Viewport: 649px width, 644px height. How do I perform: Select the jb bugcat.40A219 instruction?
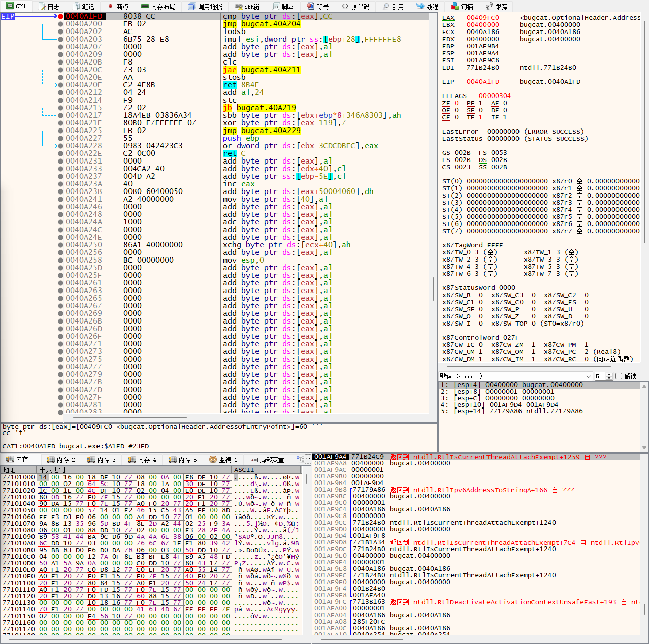point(259,108)
